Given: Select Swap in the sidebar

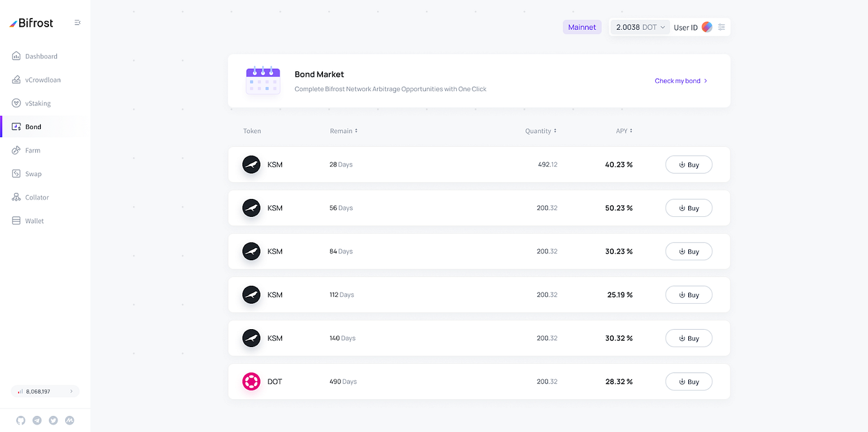Looking at the screenshot, I should 33,174.
